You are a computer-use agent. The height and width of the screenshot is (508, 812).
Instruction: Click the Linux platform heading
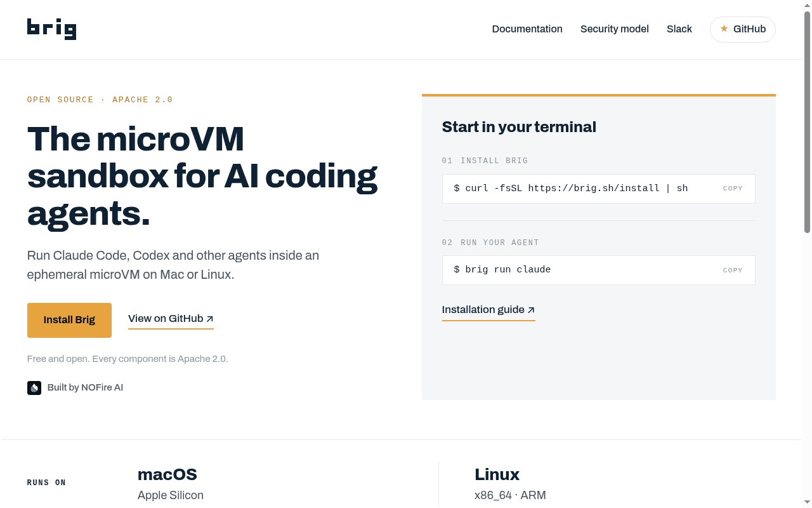(497, 474)
